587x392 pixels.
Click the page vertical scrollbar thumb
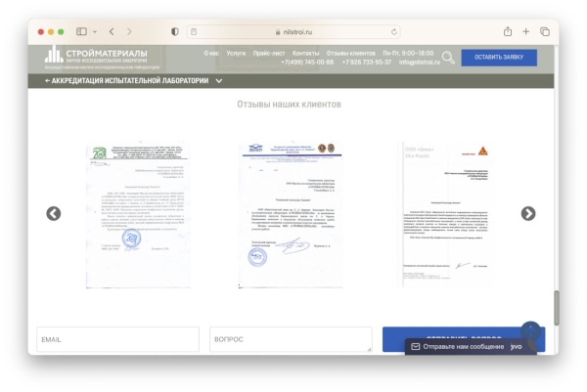pyautogui.click(x=557, y=308)
